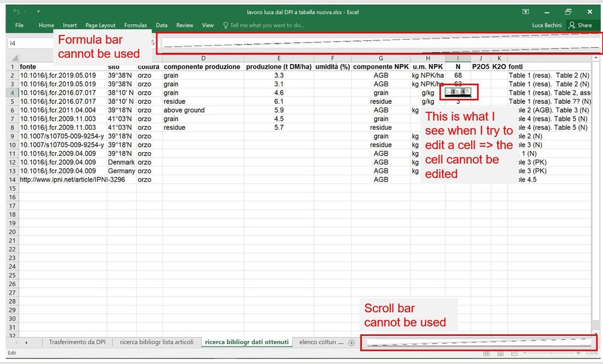Click the Zoom In plus icon
This screenshot has width=603, height=364.
pos(578,353)
